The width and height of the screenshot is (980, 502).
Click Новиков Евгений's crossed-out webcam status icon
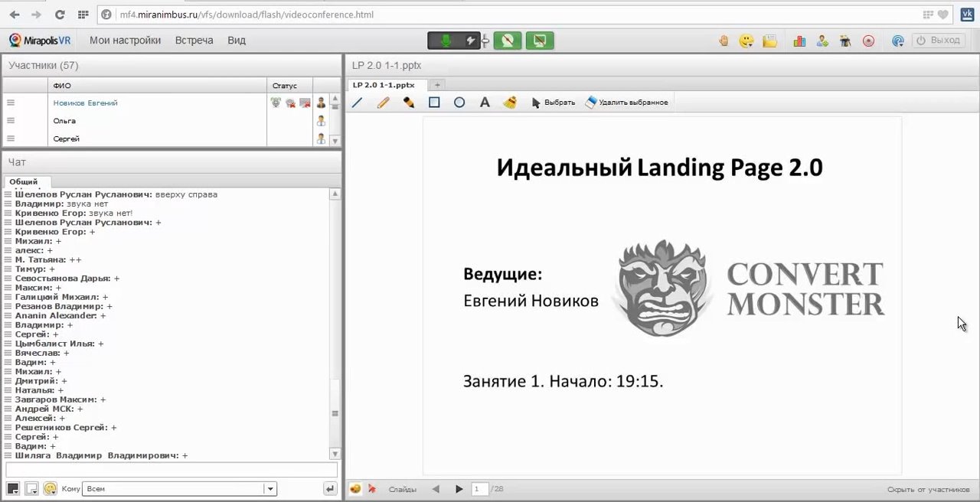point(291,103)
